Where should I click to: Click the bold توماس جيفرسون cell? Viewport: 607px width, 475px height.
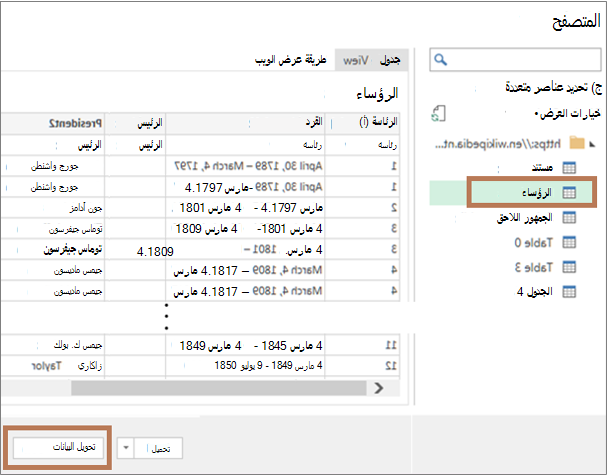[53, 250]
